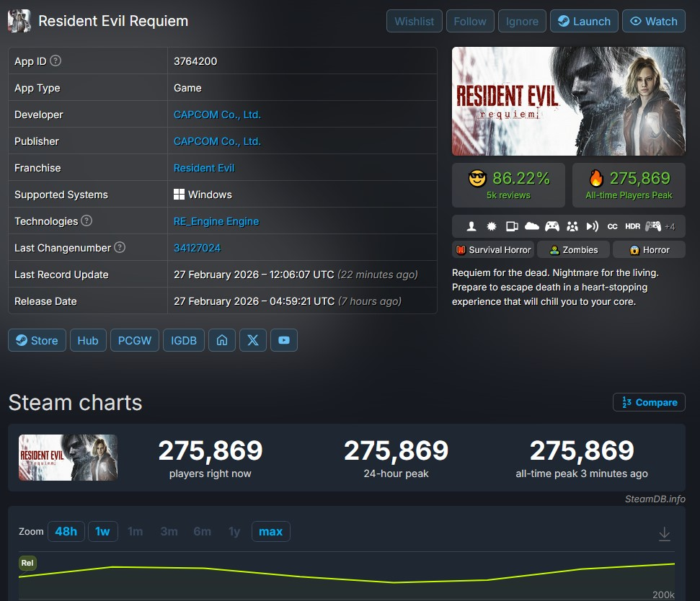Open the X (Twitter) profile link
This screenshot has height=601, width=700.
(253, 340)
